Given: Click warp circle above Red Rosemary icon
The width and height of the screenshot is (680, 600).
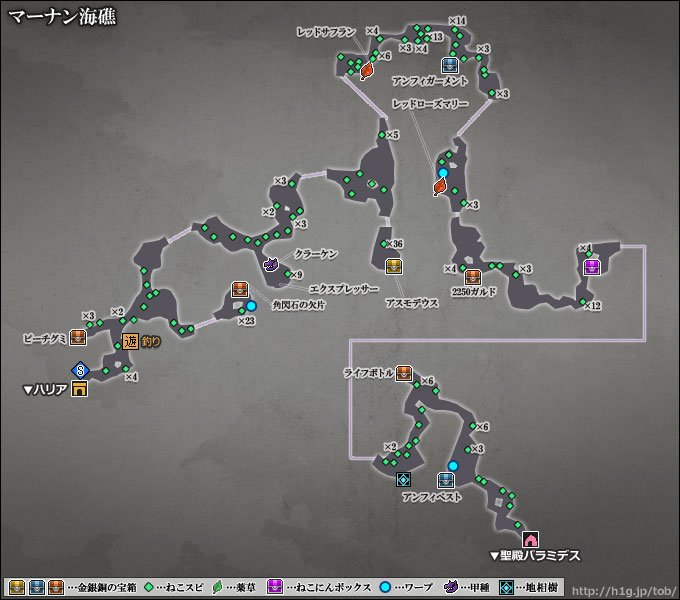Looking at the screenshot, I should coord(443,173).
